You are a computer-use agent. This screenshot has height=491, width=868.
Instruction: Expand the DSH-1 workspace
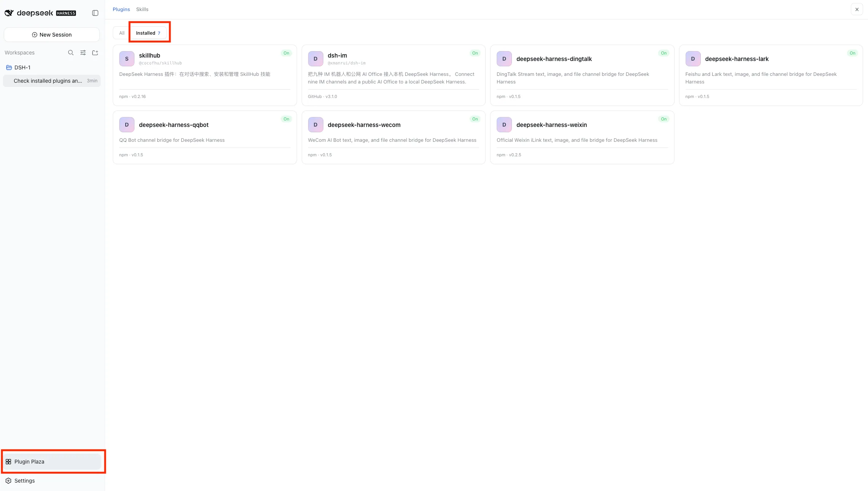point(52,67)
